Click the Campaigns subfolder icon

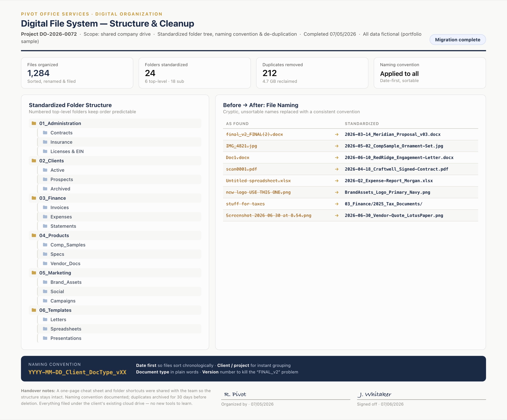[45, 301]
